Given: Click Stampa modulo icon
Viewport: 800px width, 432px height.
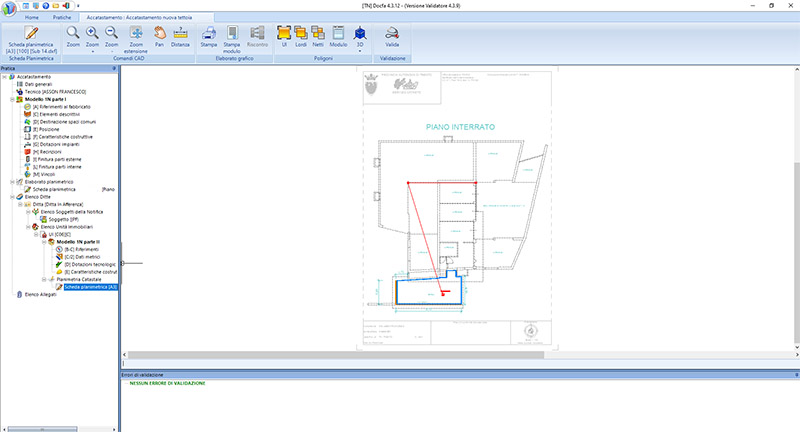Looking at the screenshot, I should [x=232, y=39].
